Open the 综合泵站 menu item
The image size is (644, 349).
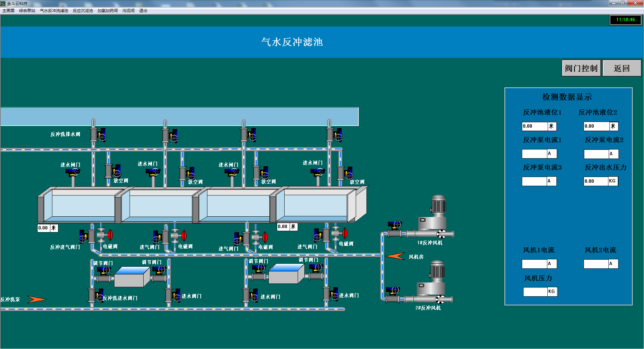27,11
